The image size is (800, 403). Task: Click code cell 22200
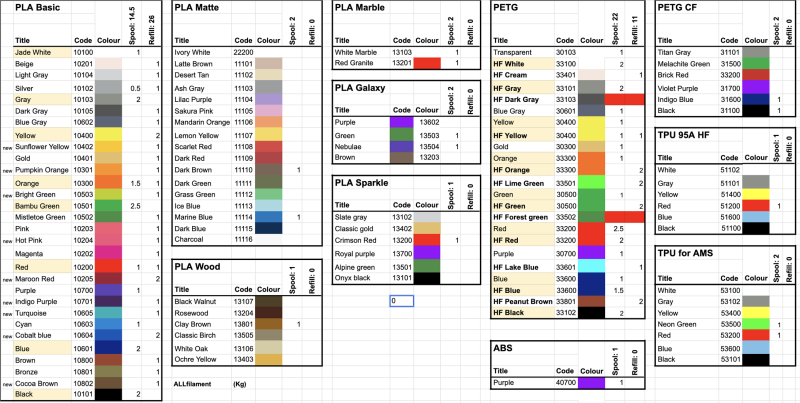[244, 52]
